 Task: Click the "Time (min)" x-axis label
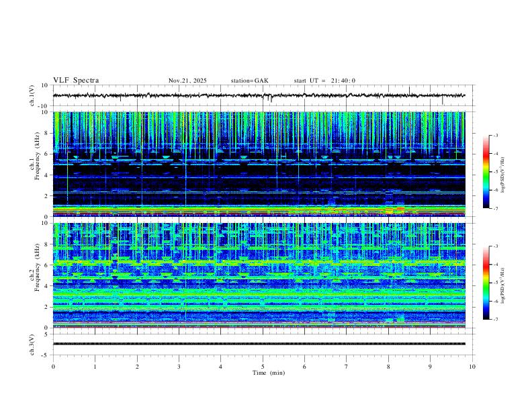click(269, 373)
